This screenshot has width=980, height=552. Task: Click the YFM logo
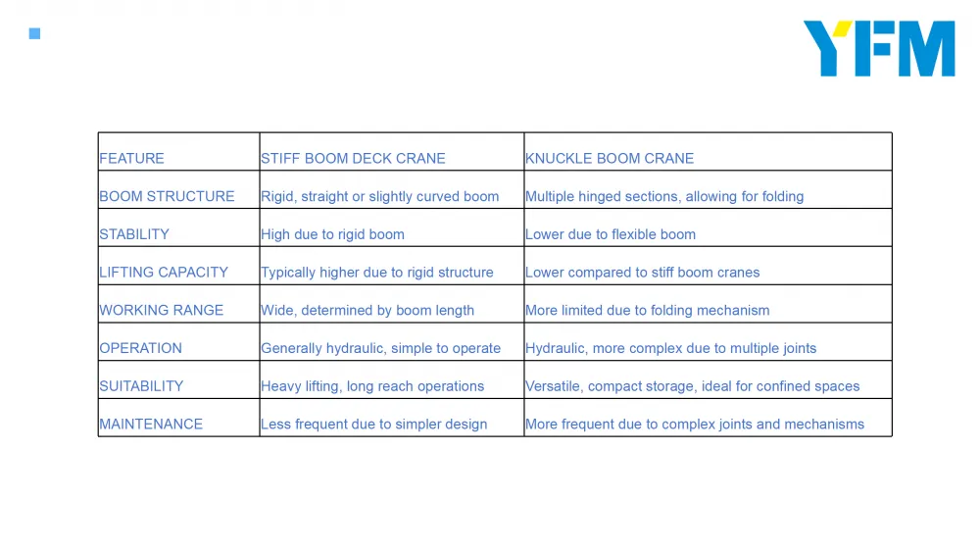[x=879, y=49]
